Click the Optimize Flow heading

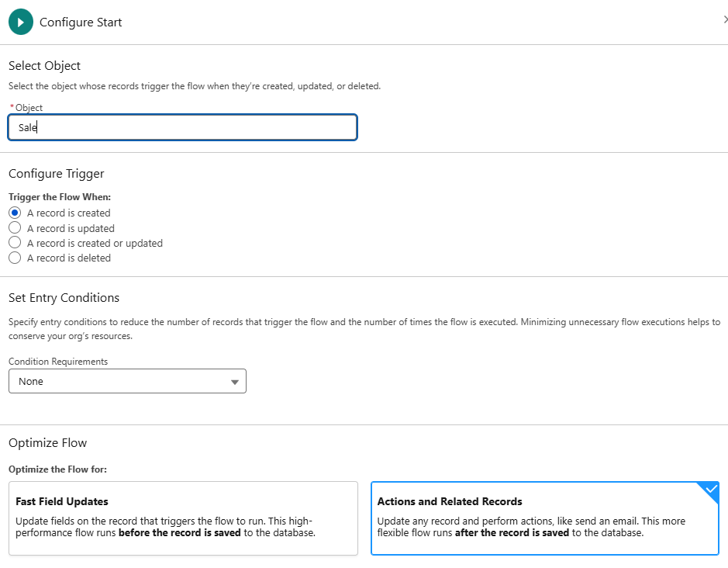[48, 443]
